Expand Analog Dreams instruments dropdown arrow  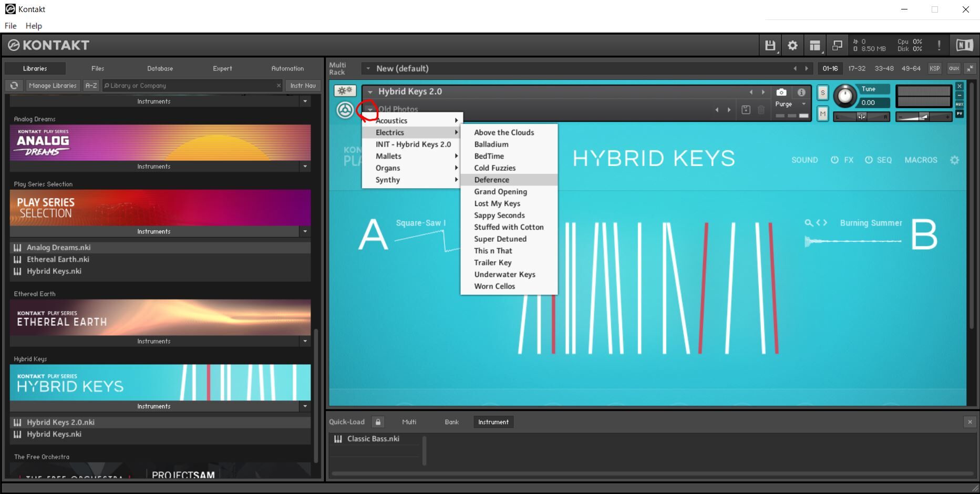[305, 167]
